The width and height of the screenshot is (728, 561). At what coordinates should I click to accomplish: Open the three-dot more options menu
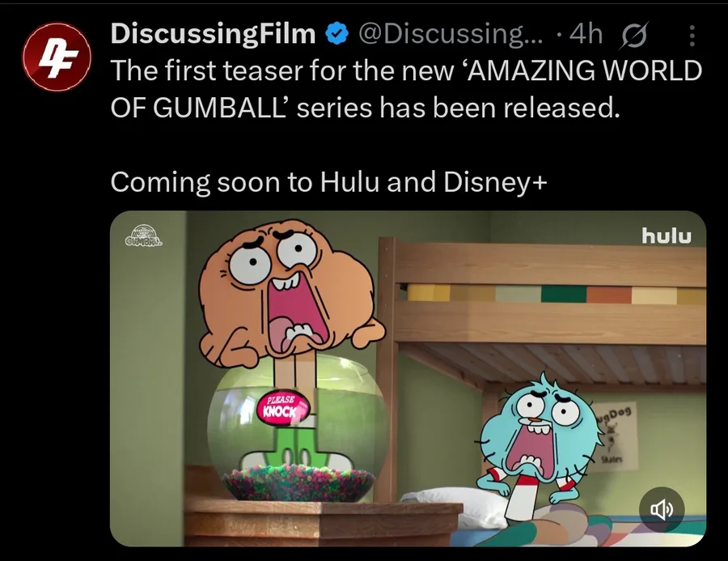pos(692,36)
